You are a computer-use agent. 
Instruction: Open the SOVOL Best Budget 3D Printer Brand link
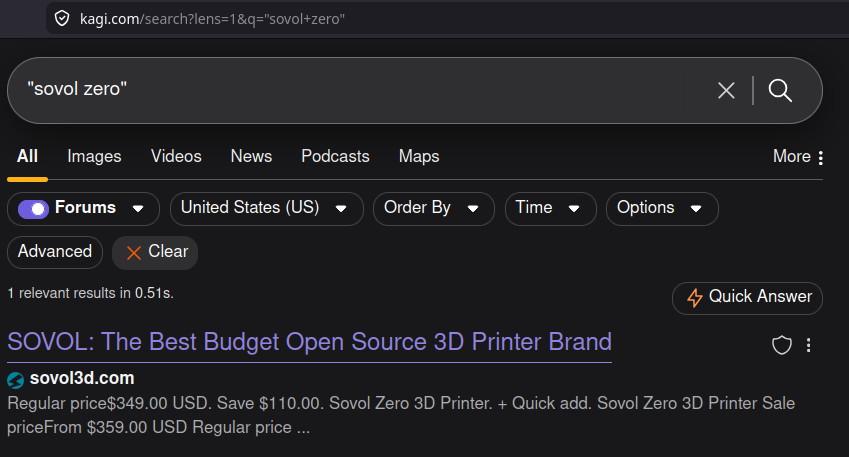pos(309,342)
